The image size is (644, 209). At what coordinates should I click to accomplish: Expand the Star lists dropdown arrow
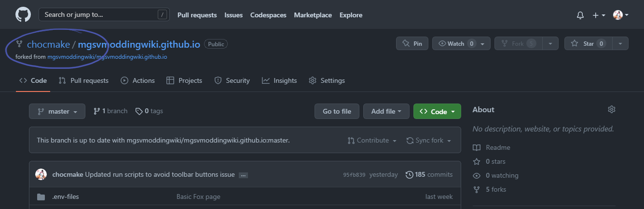[620, 43]
